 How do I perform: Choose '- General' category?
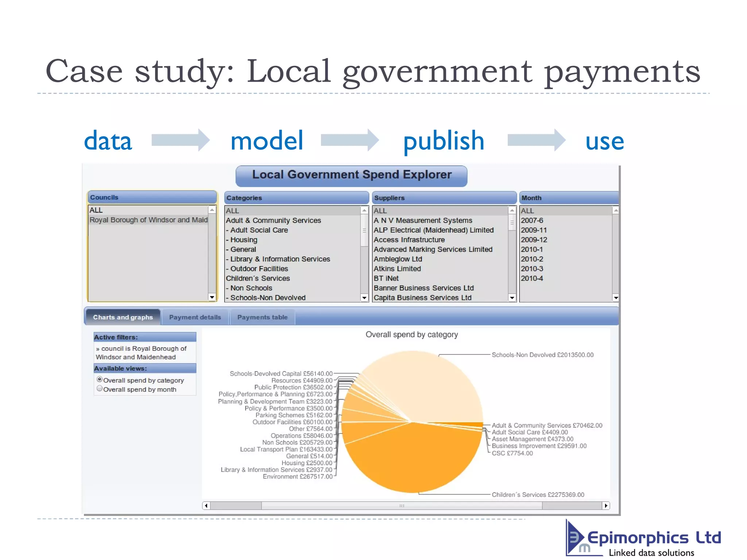pos(293,249)
